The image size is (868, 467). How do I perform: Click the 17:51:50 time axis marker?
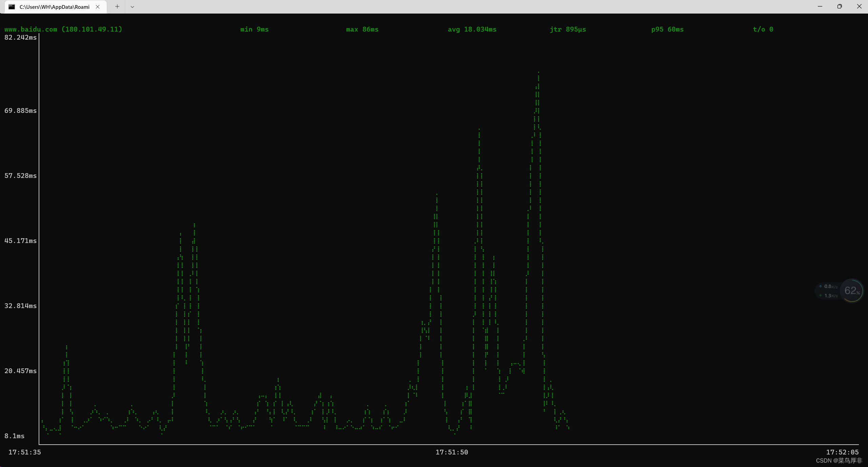pos(452,452)
